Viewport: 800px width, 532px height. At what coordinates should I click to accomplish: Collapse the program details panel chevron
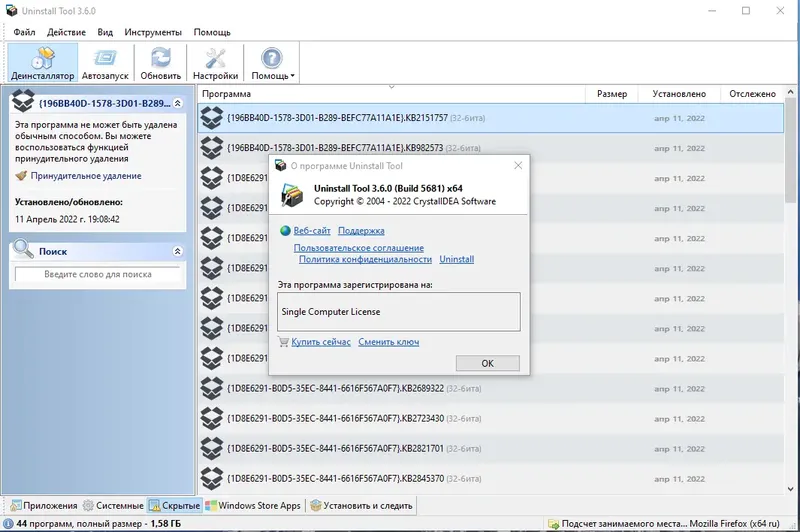click(178, 104)
